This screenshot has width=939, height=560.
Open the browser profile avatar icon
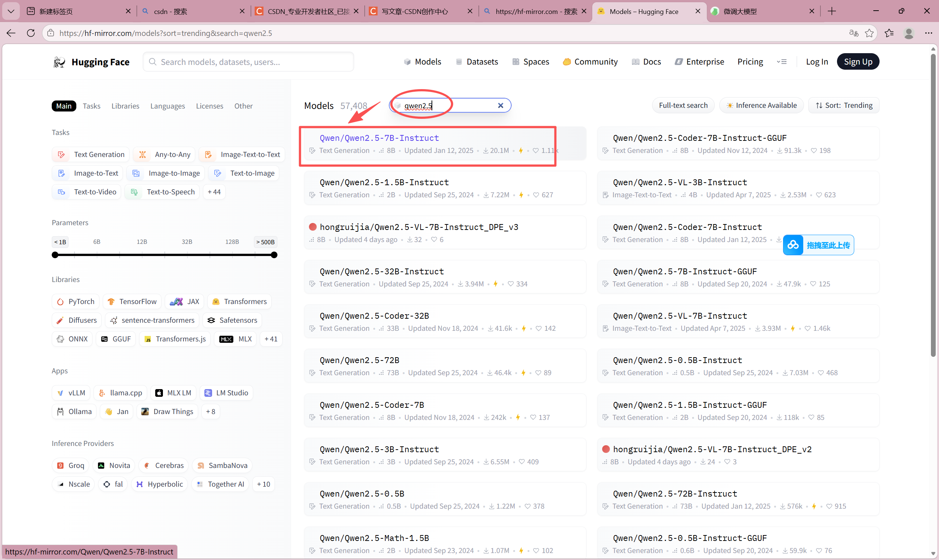click(909, 33)
